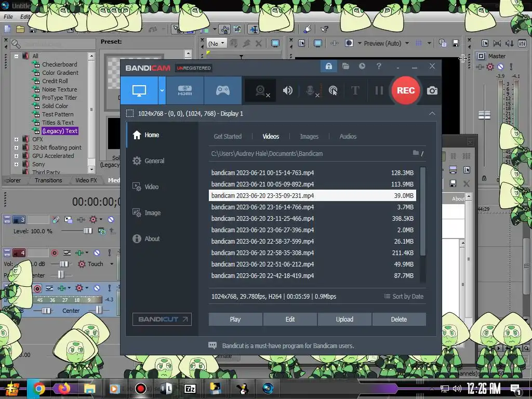Switch to Video FX tab in Vegas

[x=86, y=180]
